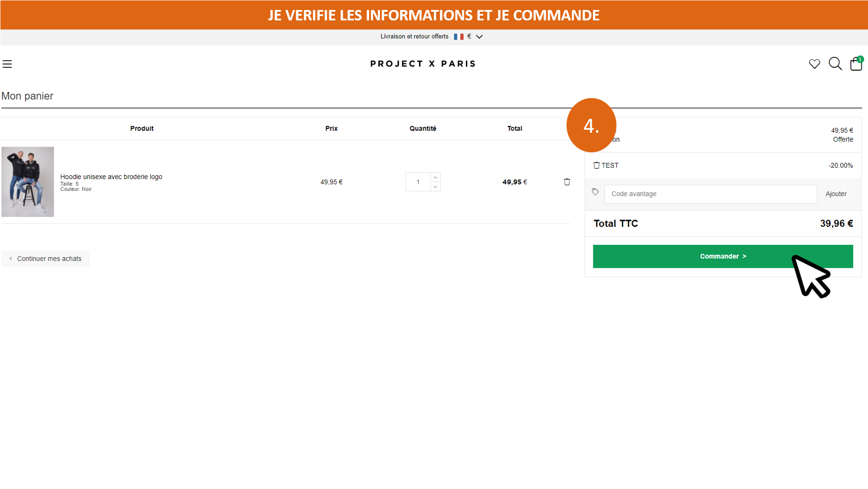Open the Project X Paris logo home link

click(x=423, y=64)
